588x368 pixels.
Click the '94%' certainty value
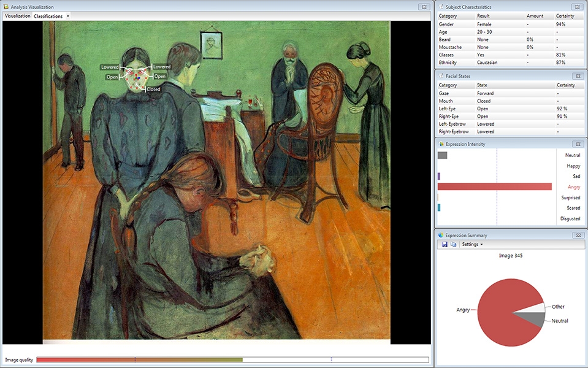pos(560,24)
